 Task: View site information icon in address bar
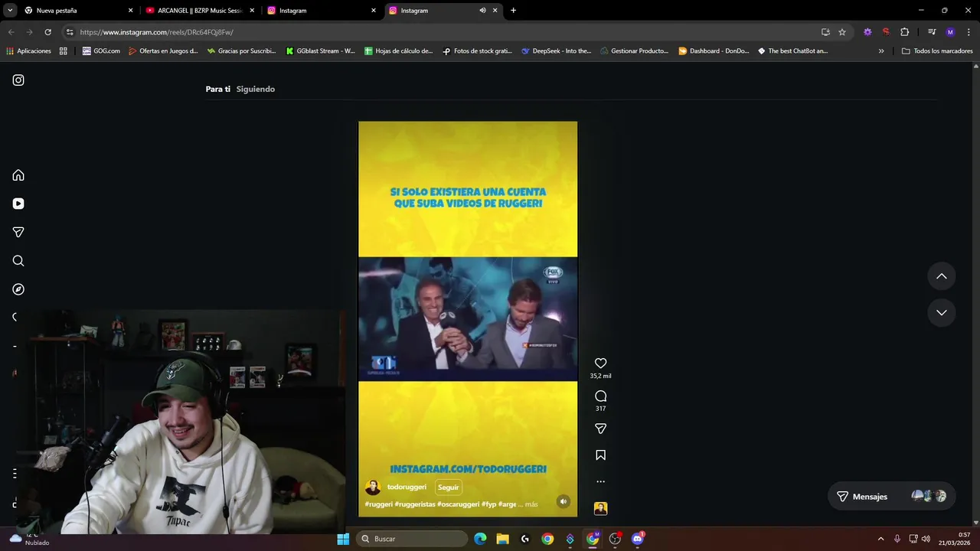pyautogui.click(x=69, y=32)
